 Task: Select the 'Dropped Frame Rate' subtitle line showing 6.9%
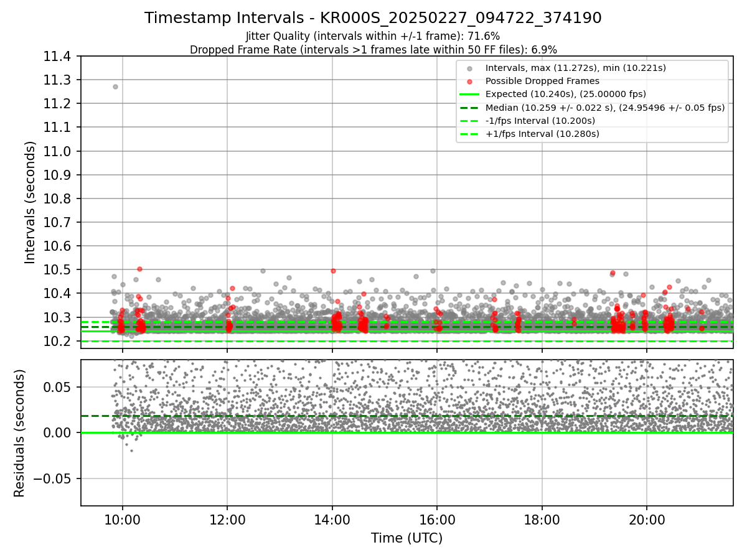pos(373,50)
